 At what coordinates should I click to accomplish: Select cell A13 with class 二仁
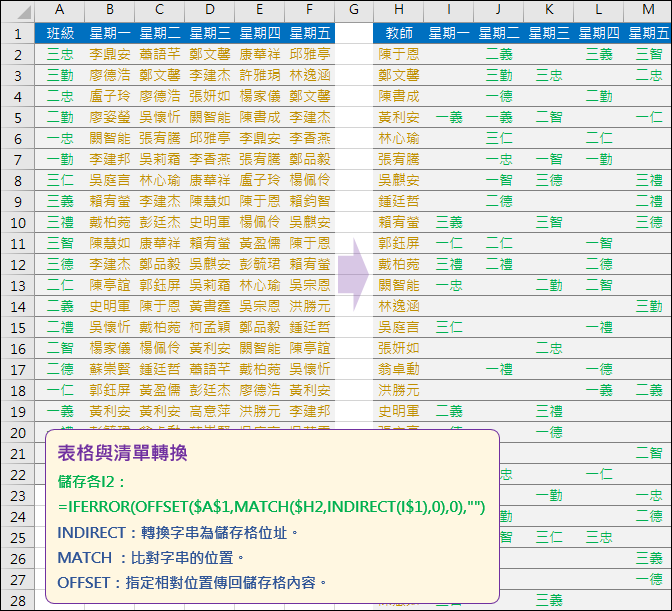(60, 285)
